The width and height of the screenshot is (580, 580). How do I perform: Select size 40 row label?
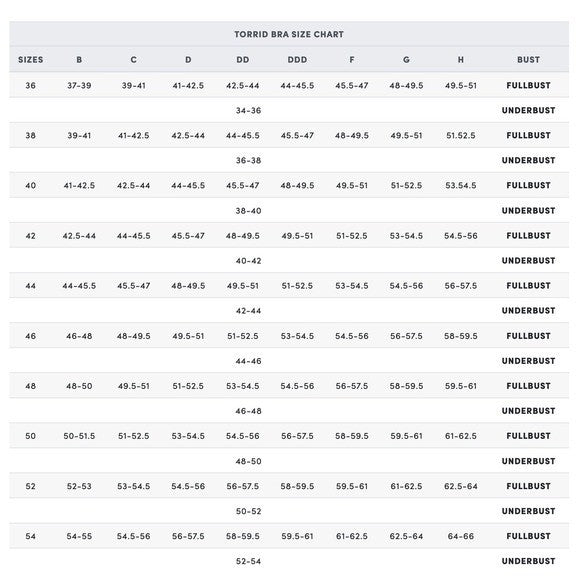(x=31, y=185)
